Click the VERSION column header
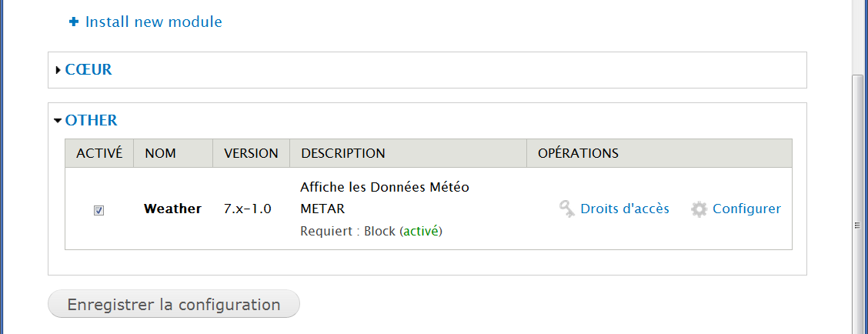This screenshot has height=334, width=868. (x=251, y=153)
